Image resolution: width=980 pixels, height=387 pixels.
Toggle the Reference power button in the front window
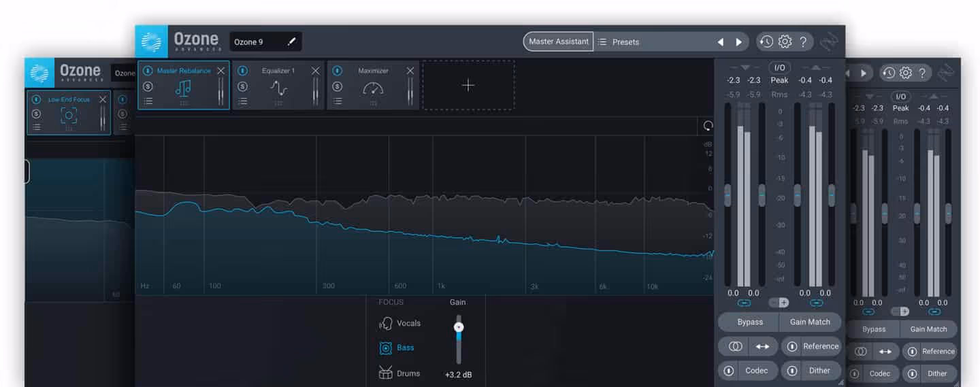click(x=792, y=346)
